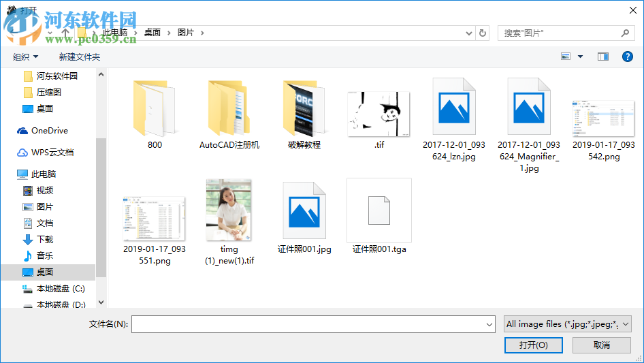Viewport: 644px width, 363px height.
Task: Click the 打开(O) button
Action: [533, 345]
